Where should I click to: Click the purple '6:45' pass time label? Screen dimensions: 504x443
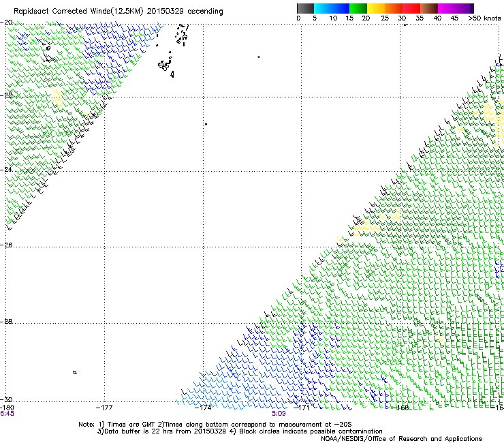pos(7,414)
